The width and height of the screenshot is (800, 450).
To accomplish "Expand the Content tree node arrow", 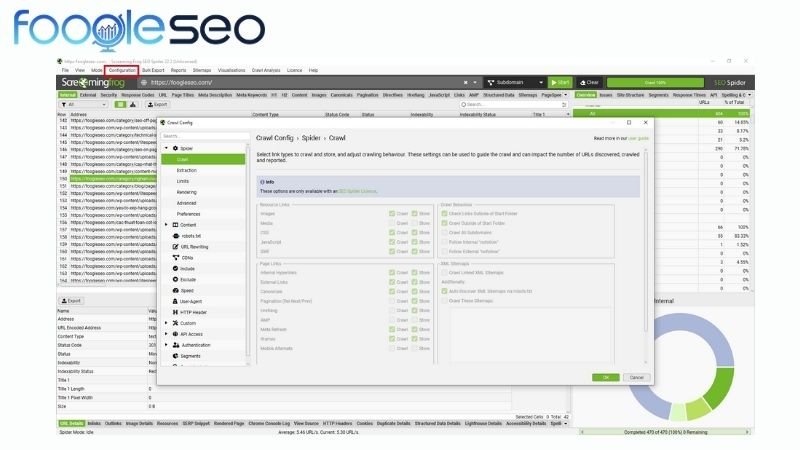I will [166, 225].
